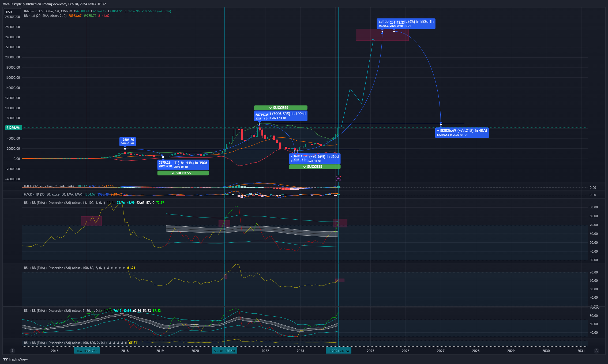Viewport: 608px width, 364px height.
Task: Click the Feb '24 time axis date marker
Action: [x=339, y=351]
